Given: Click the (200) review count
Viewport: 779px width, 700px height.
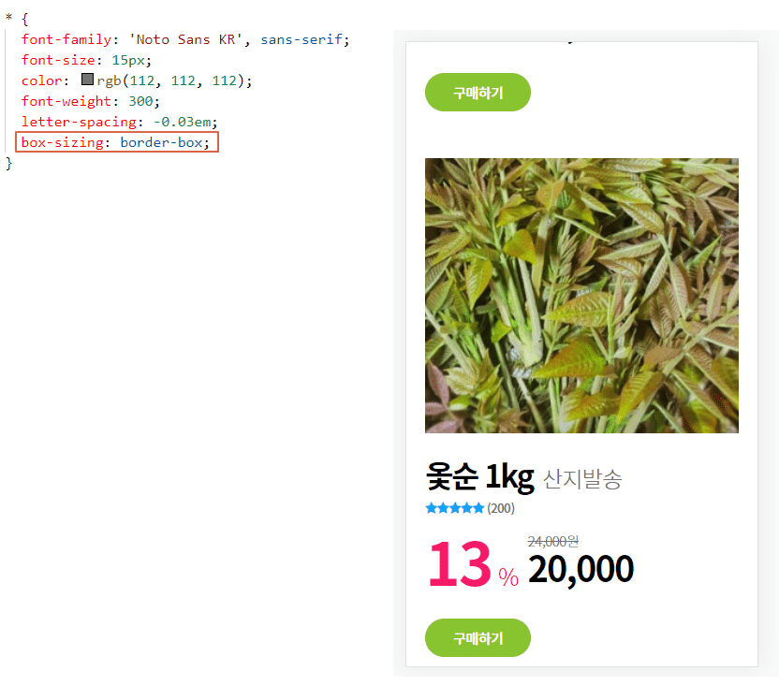Looking at the screenshot, I should pos(501,508).
